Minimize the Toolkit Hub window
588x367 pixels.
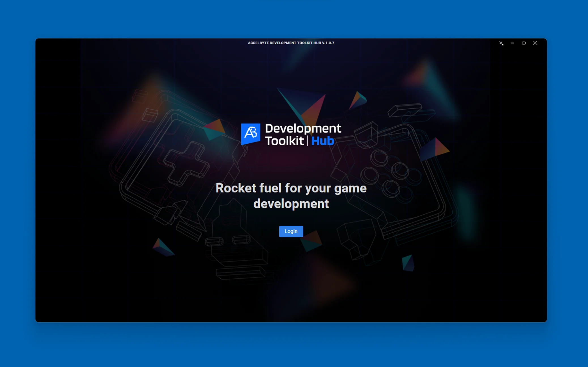coord(512,43)
